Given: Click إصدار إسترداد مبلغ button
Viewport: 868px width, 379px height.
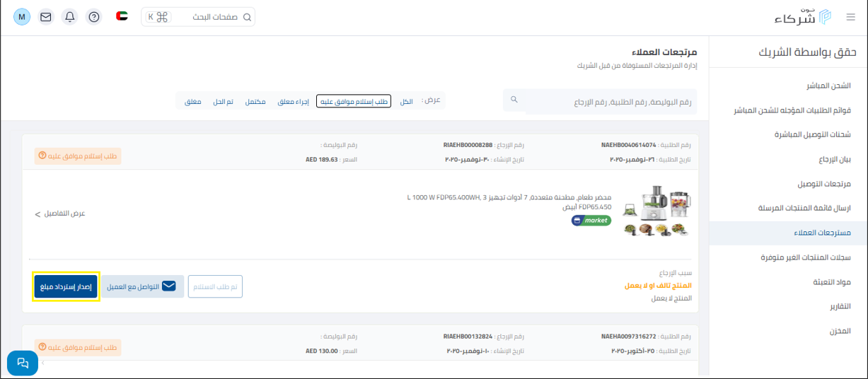Looking at the screenshot, I should pos(66,286).
